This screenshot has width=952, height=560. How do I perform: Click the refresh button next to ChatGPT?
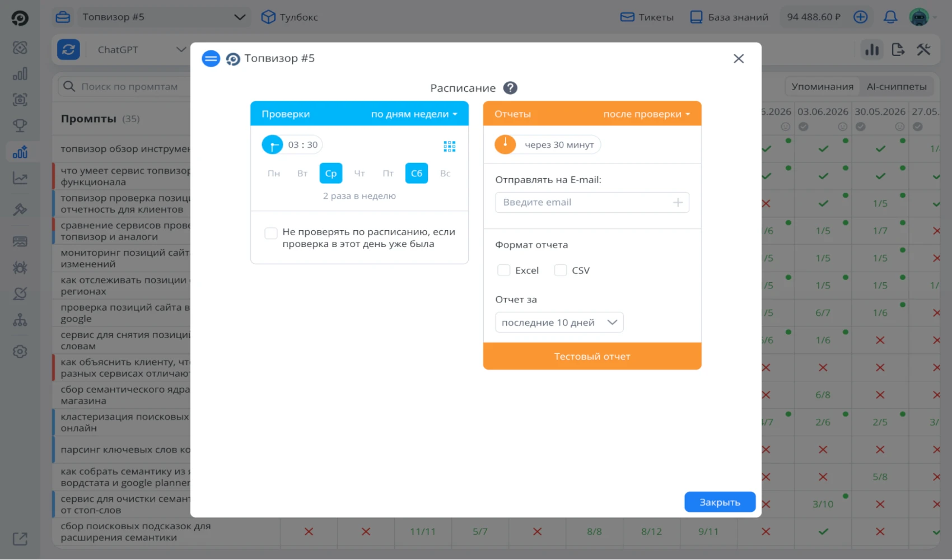pos(68,50)
